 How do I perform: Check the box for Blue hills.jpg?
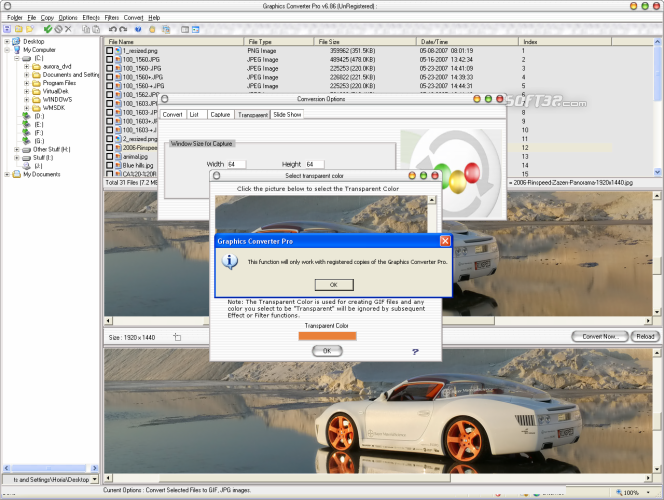pyautogui.click(x=110, y=165)
